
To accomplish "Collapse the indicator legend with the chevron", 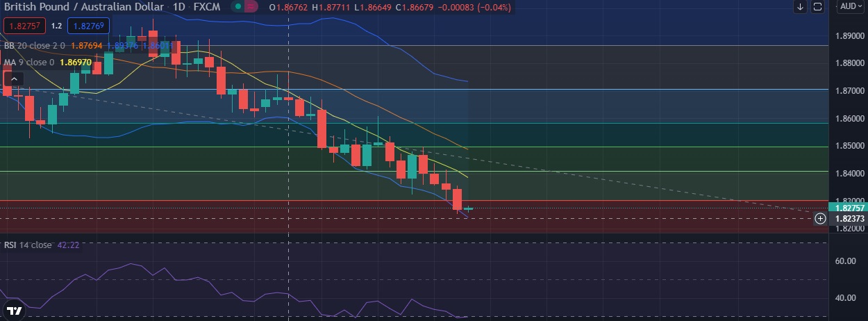I will tap(13, 79).
